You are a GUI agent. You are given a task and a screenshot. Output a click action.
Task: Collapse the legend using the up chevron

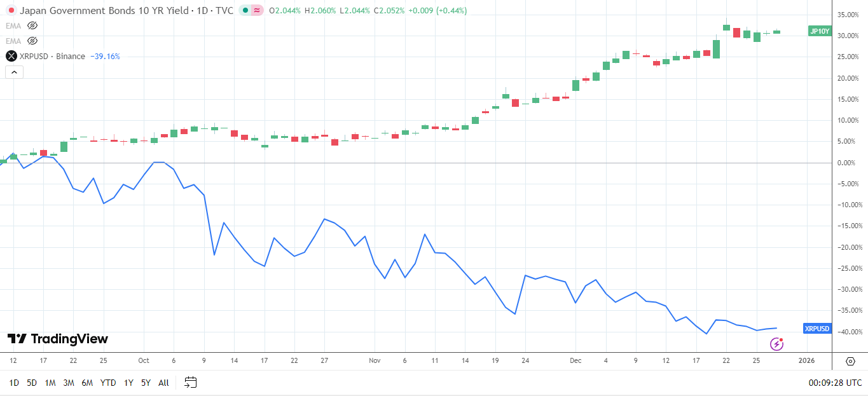tap(14, 72)
